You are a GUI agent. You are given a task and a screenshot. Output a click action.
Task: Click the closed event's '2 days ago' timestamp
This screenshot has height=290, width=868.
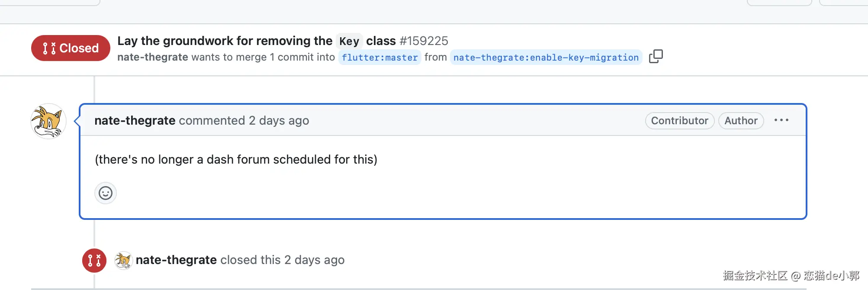pos(314,260)
